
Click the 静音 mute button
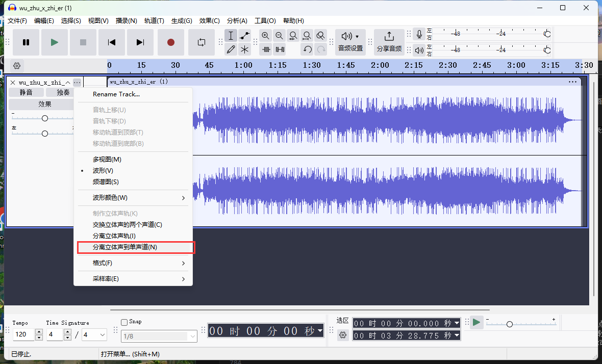pyautogui.click(x=26, y=92)
